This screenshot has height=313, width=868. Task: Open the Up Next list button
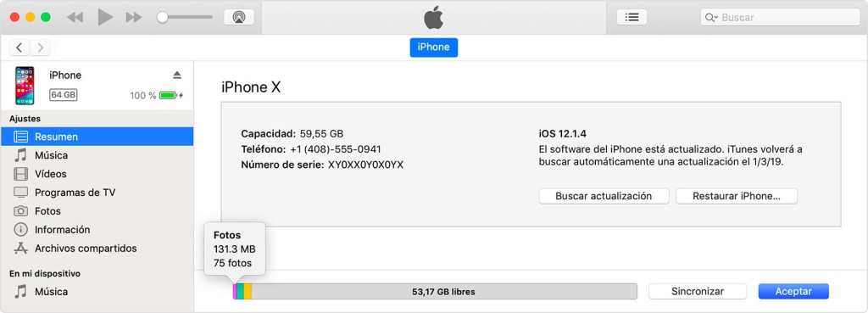(632, 17)
